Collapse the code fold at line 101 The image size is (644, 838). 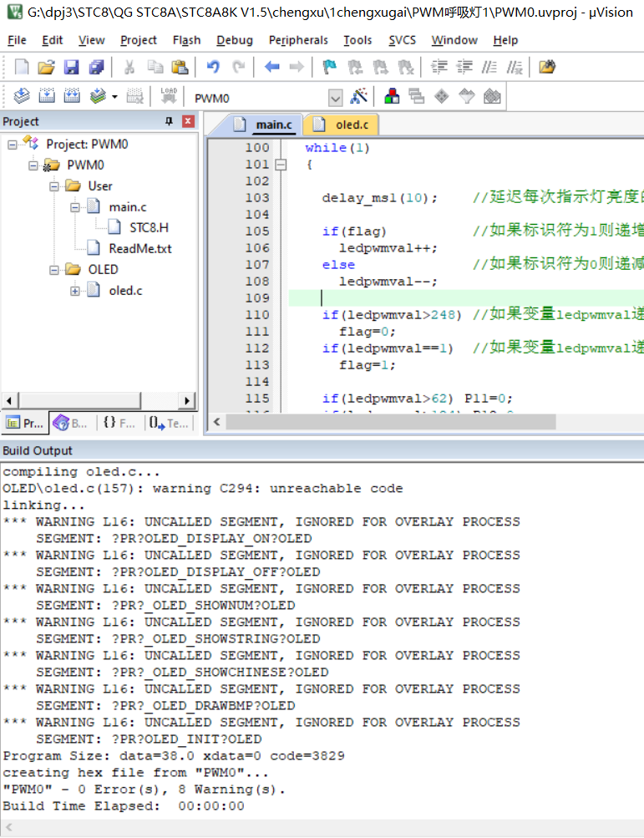281,165
